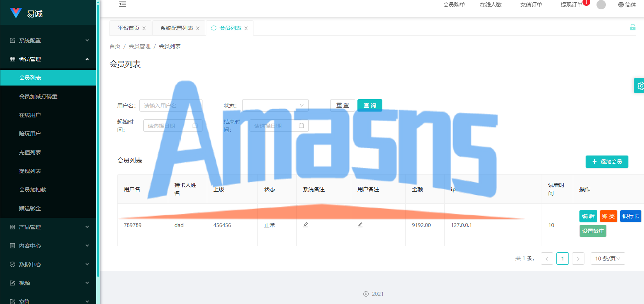Screen dimensions: 644x304
Task: Select 会员加减打码量 in sidebar
Action: click(x=48, y=96)
